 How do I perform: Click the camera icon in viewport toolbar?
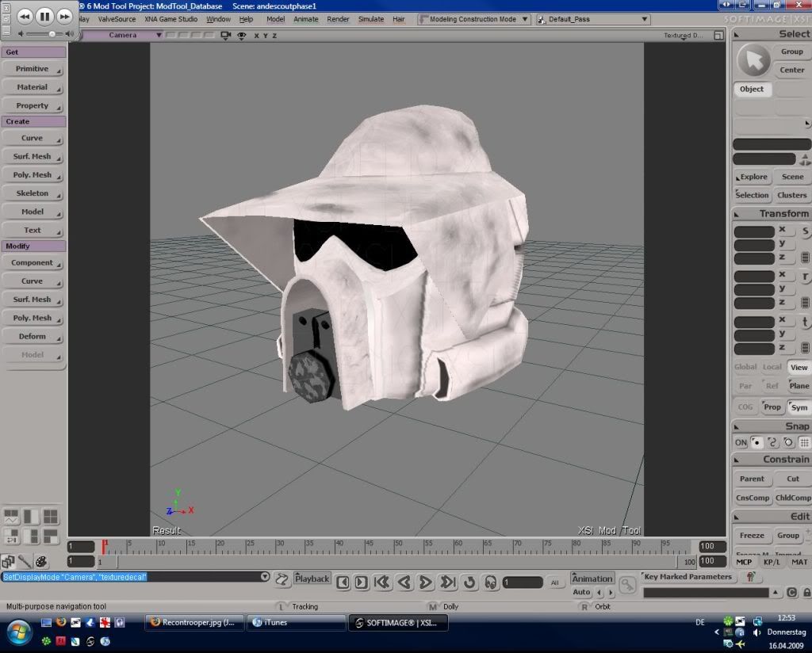coord(225,35)
